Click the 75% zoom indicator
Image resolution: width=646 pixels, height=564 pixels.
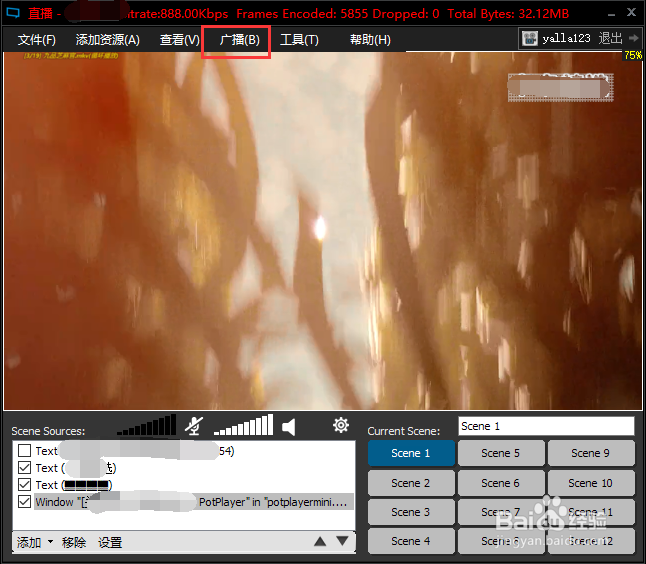tap(633, 55)
